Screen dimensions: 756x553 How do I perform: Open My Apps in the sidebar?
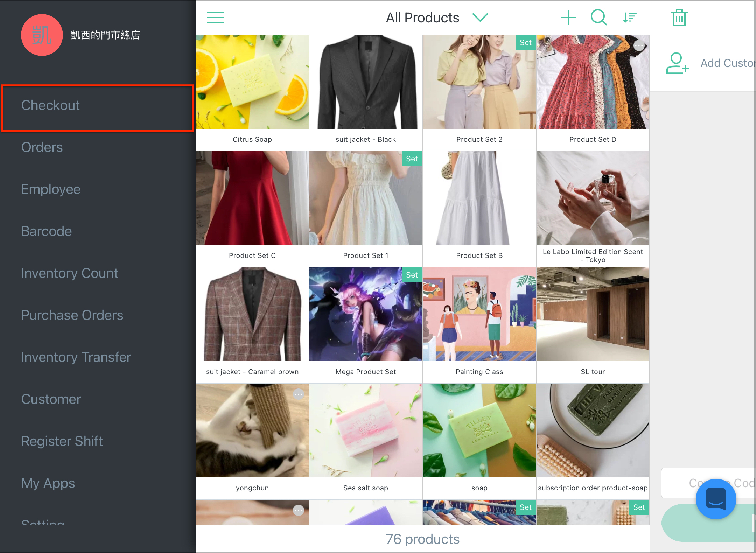[x=48, y=483]
